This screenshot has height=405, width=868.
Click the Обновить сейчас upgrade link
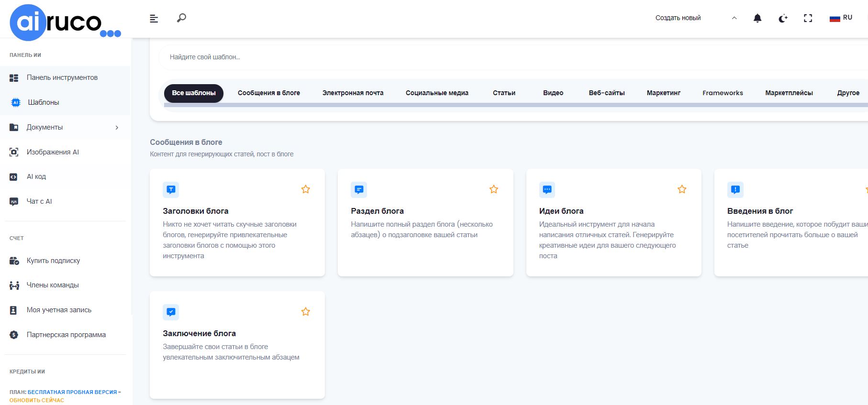(37, 400)
